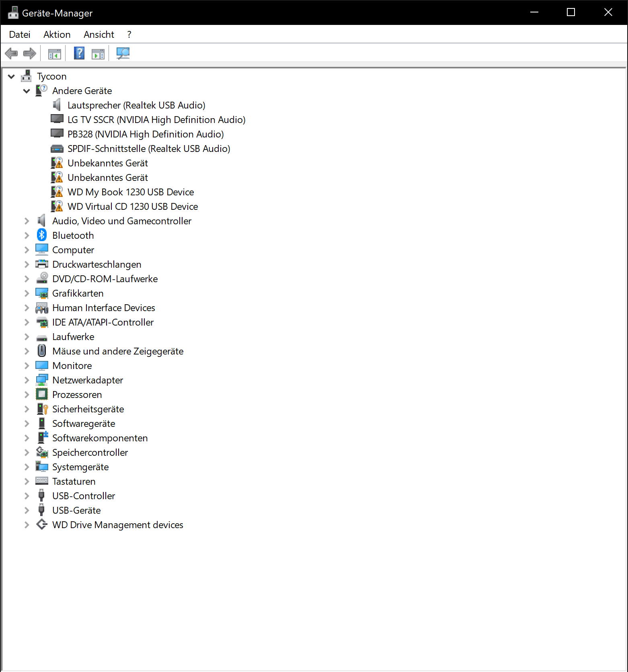Open the ? help menu
Image resolution: width=628 pixels, height=672 pixels.
[x=129, y=35]
